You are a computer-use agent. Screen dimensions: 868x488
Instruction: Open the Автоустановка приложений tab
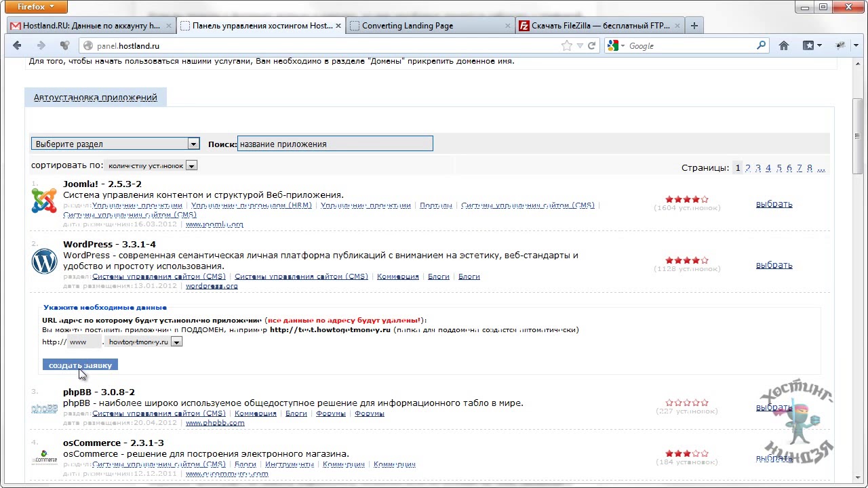pyautogui.click(x=96, y=98)
